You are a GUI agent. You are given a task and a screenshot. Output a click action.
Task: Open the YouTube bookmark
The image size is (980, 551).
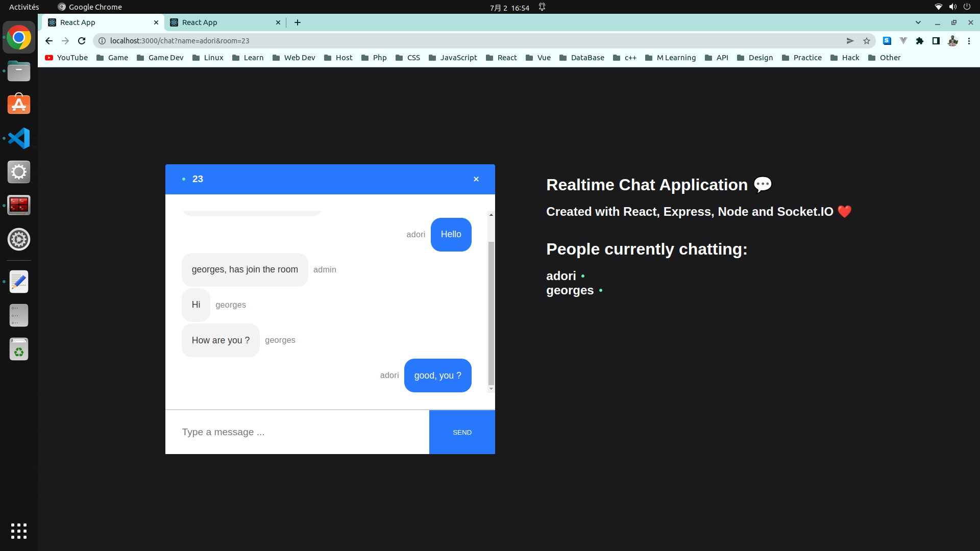(x=66, y=58)
